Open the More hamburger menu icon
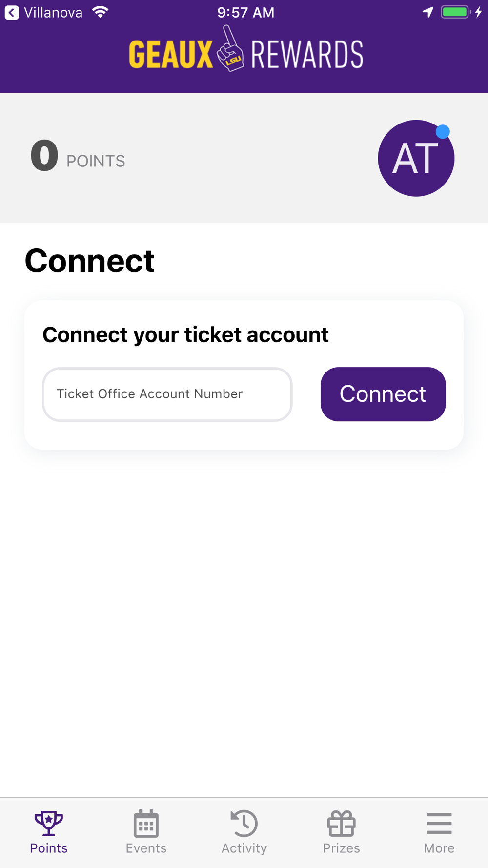This screenshot has height=868, width=488. pyautogui.click(x=439, y=824)
